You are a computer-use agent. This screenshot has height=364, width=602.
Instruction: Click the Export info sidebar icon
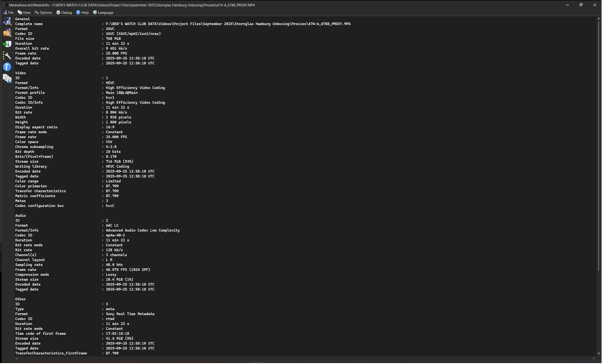pos(7,44)
